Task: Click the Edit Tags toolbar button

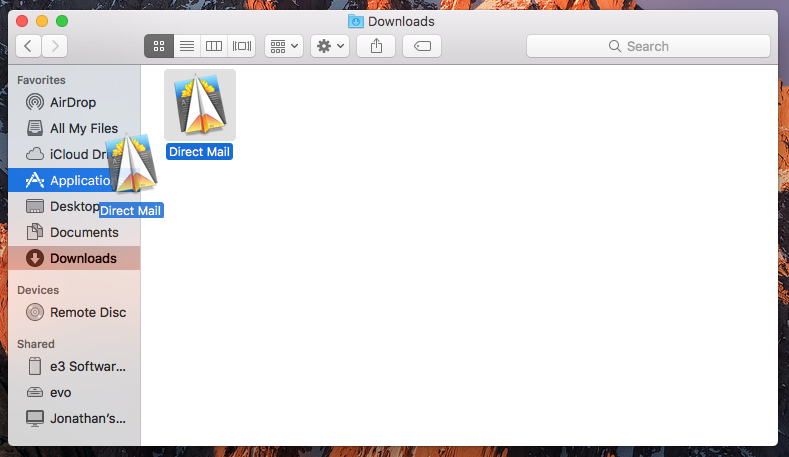Action: (422, 46)
